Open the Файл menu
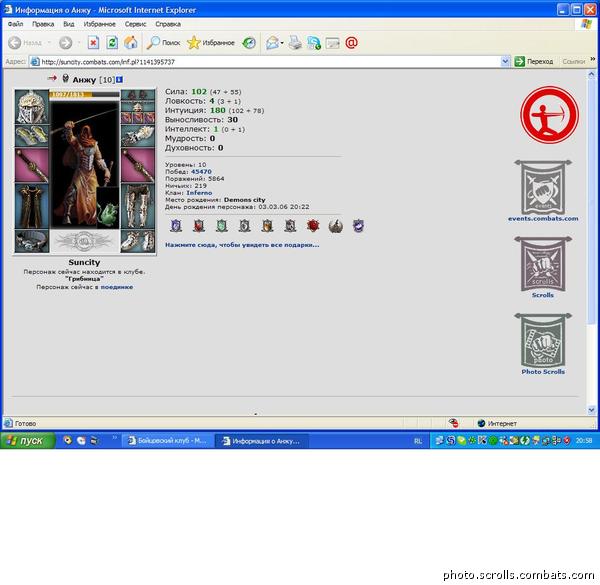This screenshot has height=585, width=600. point(15,24)
